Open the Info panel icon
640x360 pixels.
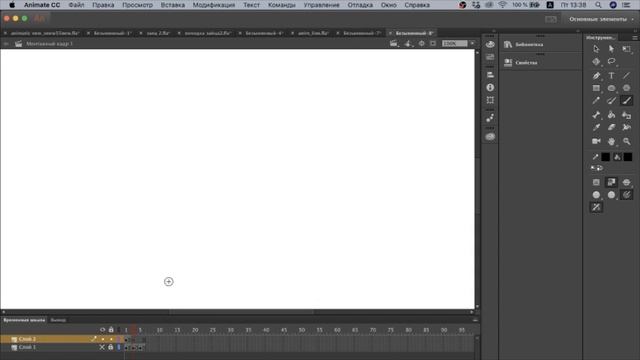[490, 87]
